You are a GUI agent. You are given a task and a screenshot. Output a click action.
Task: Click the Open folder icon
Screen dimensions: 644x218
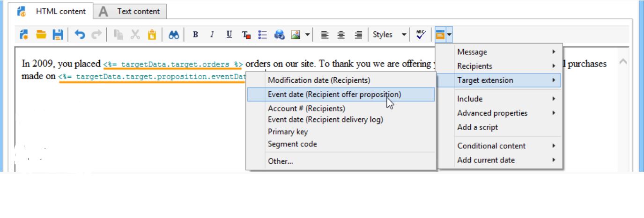point(42,34)
